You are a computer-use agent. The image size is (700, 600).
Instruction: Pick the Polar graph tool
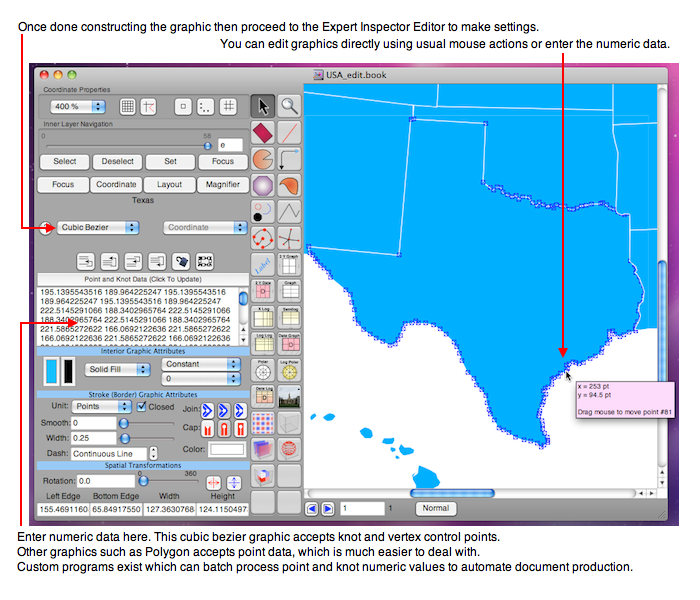[x=262, y=371]
